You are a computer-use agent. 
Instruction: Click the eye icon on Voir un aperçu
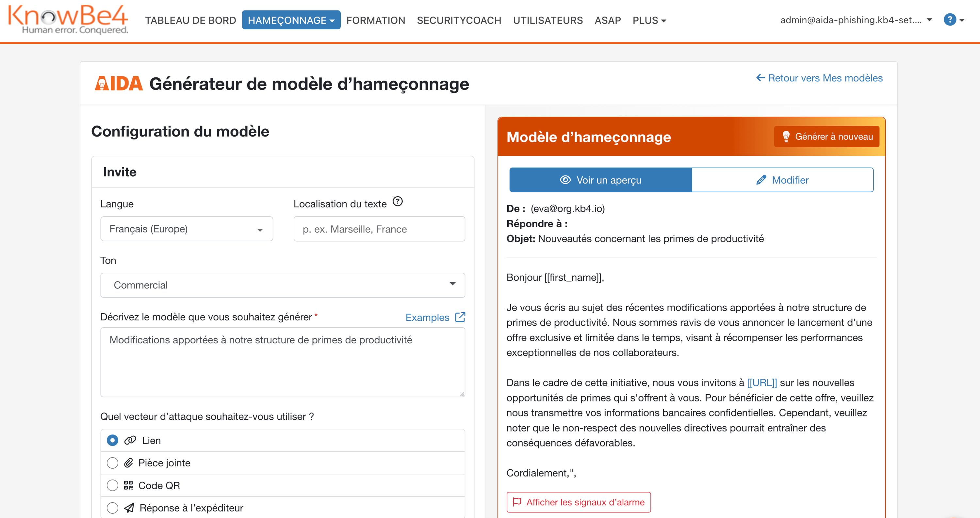coord(565,180)
